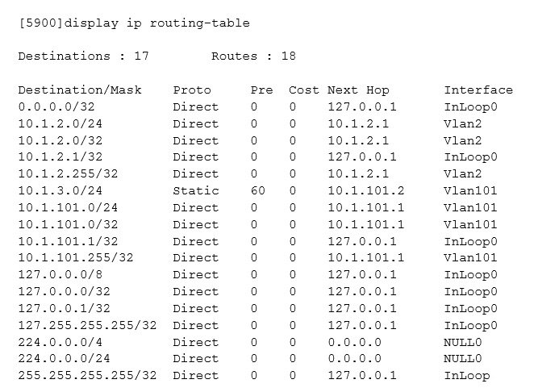Viewport: 534px width, 392px height.
Task: Click the Static protocol entry
Action: [x=195, y=190]
